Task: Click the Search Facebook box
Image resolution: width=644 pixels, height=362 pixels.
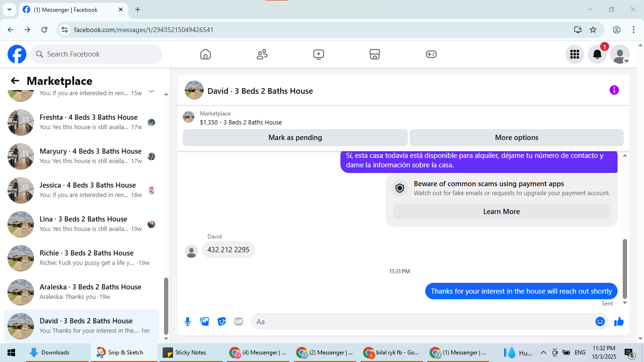Action: (x=96, y=54)
